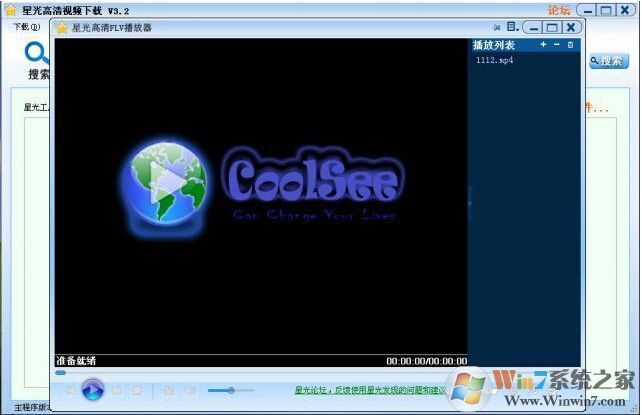Click the 播放列表 panel header
The image size is (642, 415).
tap(494, 45)
